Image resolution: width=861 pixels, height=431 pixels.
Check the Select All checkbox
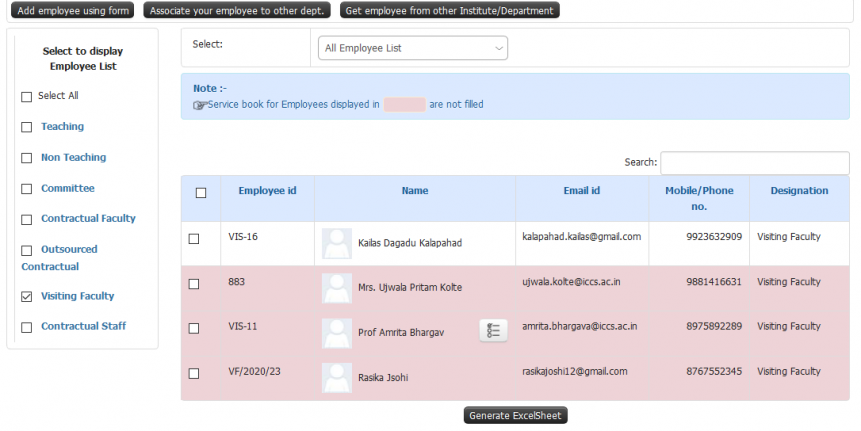coord(26,97)
